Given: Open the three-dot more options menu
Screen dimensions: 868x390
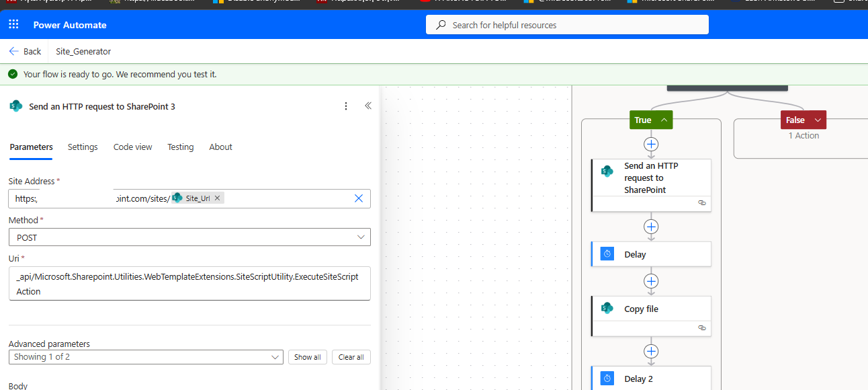Looking at the screenshot, I should click(x=346, y=106).
